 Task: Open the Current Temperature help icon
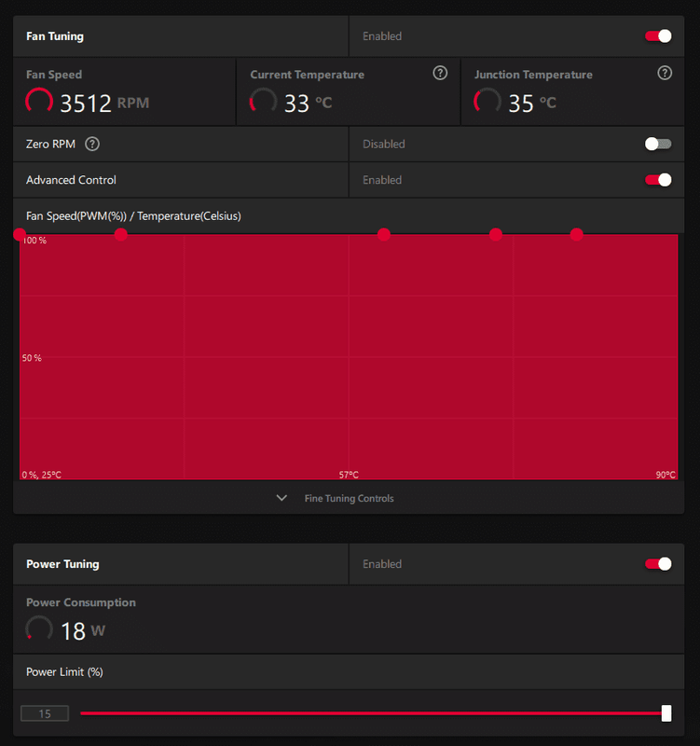[440, 74]
